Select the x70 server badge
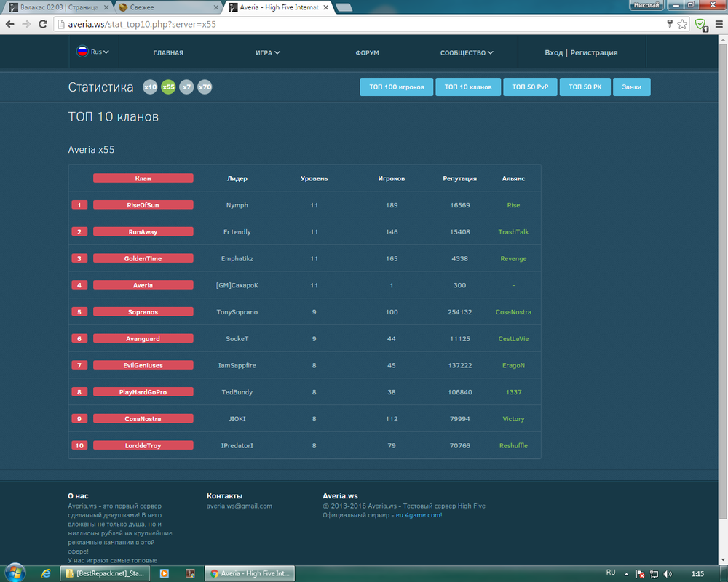The height and width of the screenshot is (582, 728). pyautogui.click(x=205, y=87)
